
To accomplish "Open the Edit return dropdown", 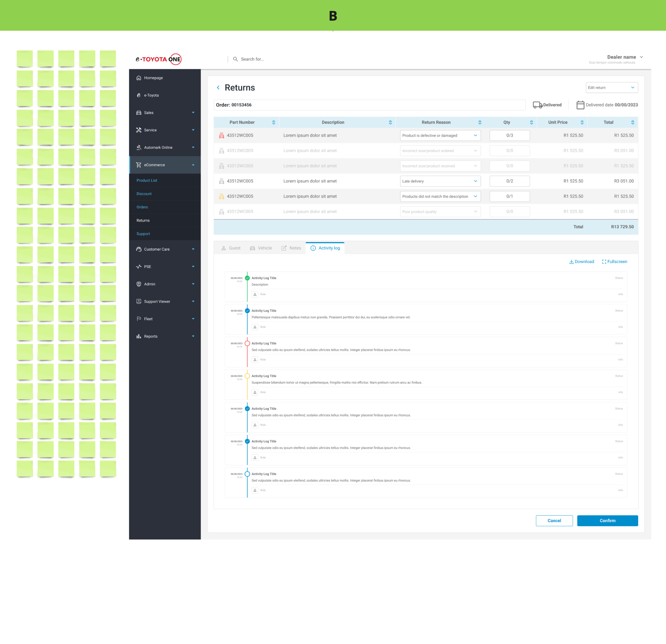I will click(x=611, y=88).
